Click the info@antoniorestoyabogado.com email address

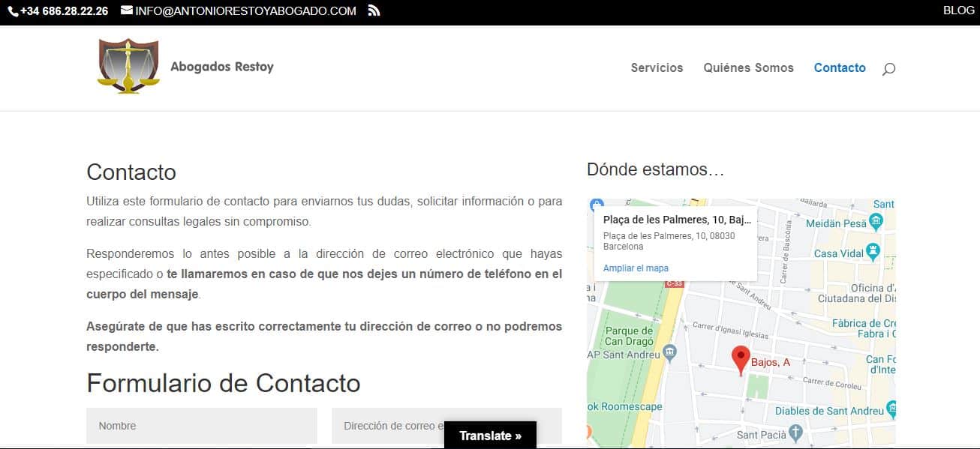point(245,11)
